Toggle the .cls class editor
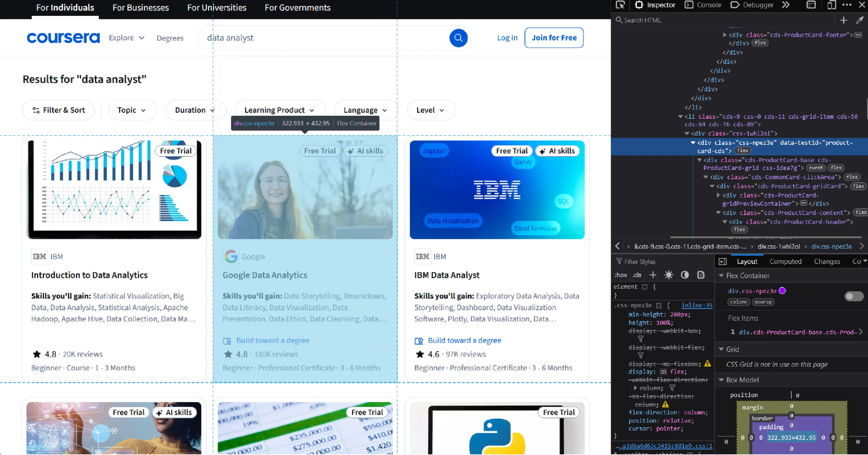 click(x=637, y=275)
